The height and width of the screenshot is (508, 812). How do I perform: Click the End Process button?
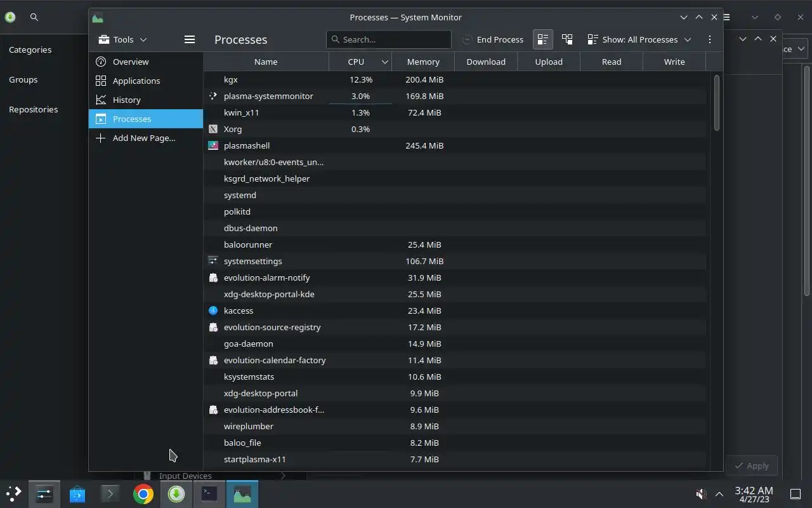pyautogui.click(x=493, y=39)
